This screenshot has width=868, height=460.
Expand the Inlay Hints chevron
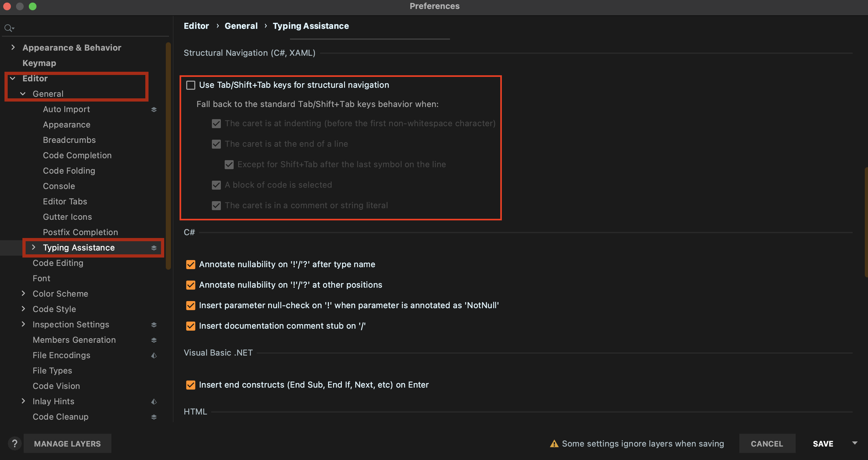pos(23,401)
